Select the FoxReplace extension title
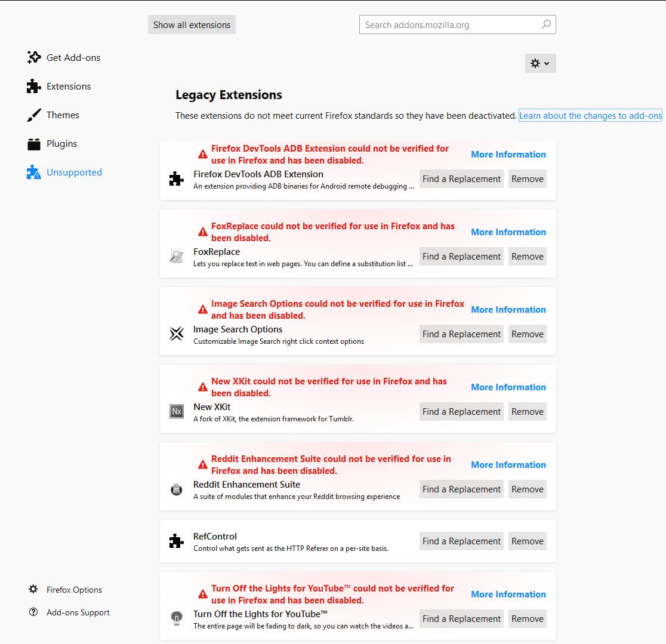Viewport: 666px width, 644px height. [217, 251]
